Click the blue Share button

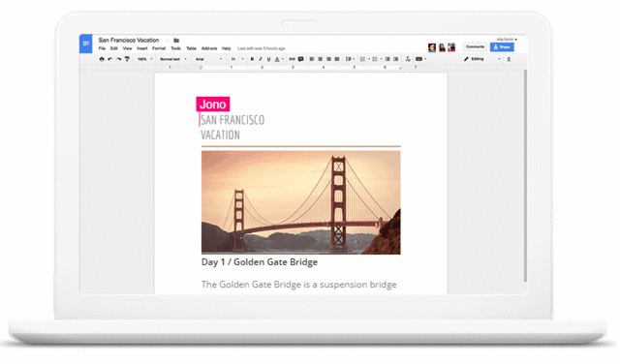(502, 47)
